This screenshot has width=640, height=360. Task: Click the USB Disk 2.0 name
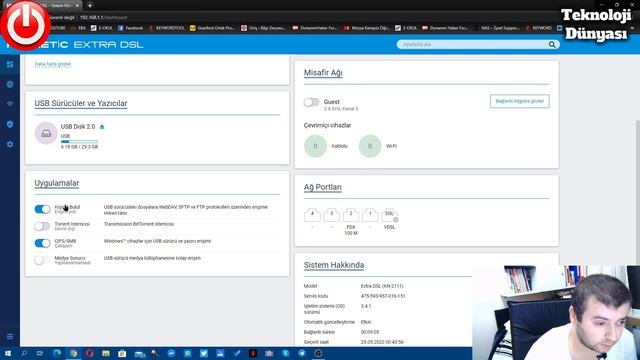[78, 127]
